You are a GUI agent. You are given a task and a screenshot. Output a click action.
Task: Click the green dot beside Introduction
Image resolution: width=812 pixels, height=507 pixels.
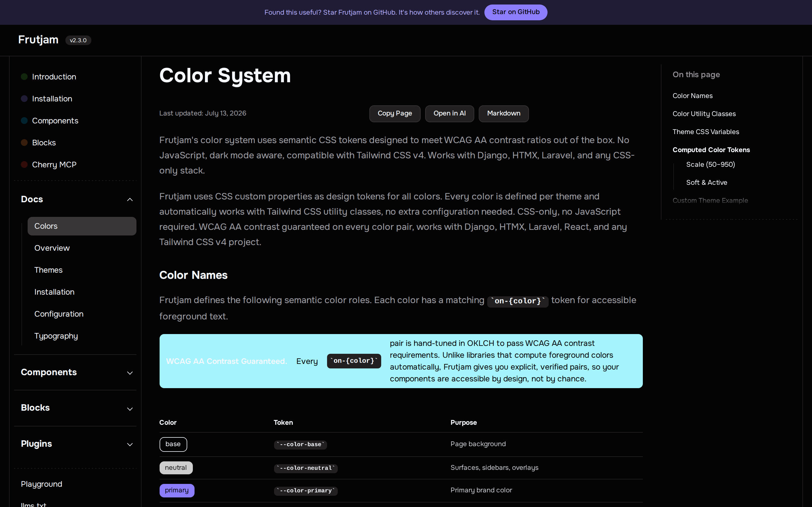pyautogui.click(x=24, y=77)
